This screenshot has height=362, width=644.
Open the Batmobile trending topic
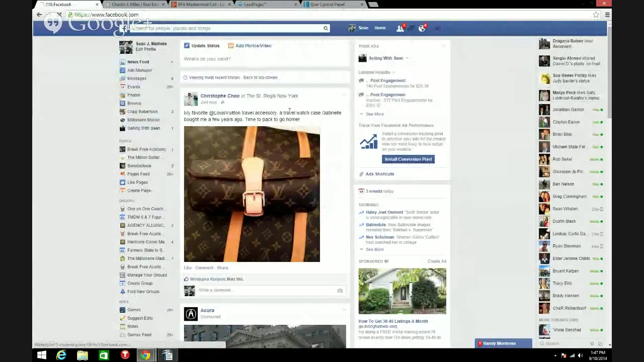[x=375, y=225]
